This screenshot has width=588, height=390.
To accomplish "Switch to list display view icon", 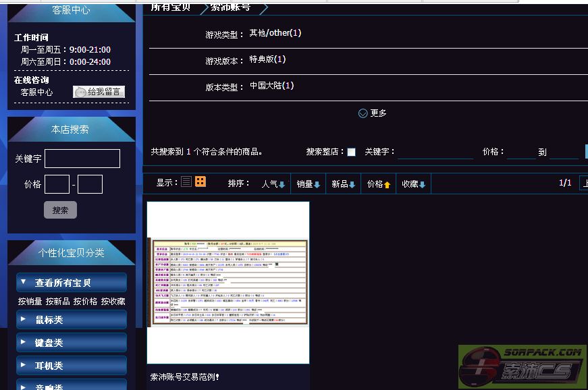I will tap(187, 182).
